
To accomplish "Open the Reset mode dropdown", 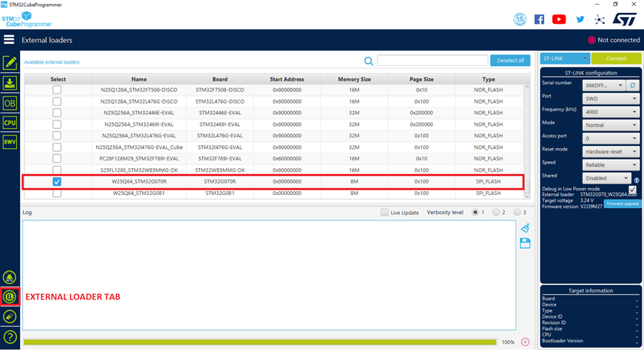I will coord(611,151).
